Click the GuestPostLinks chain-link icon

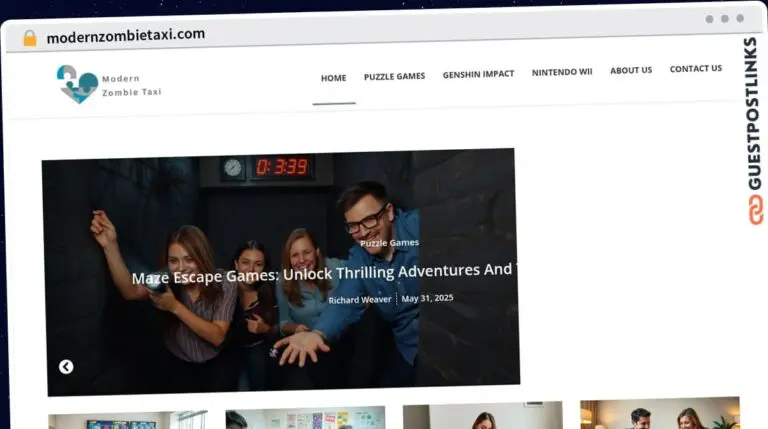[756, 210]
